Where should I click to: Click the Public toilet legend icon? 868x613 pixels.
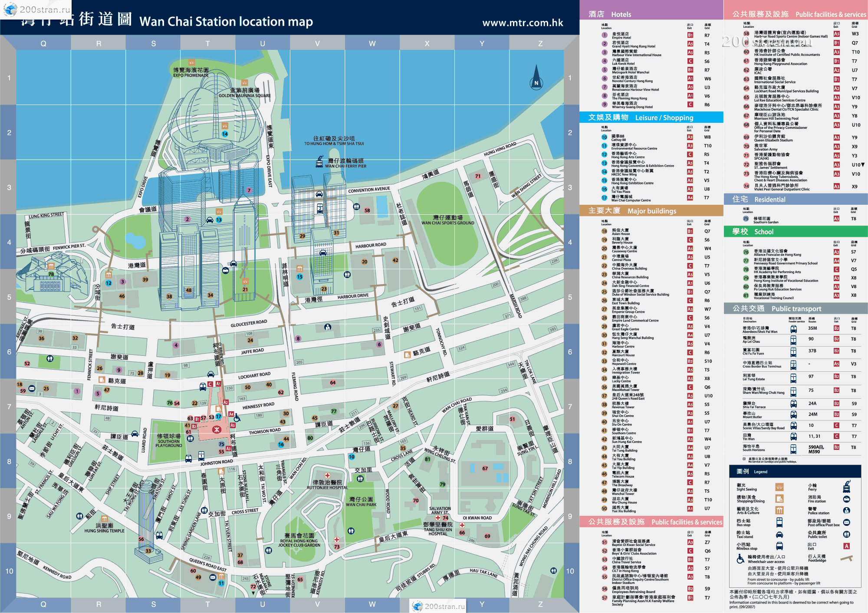pos(846,534)
